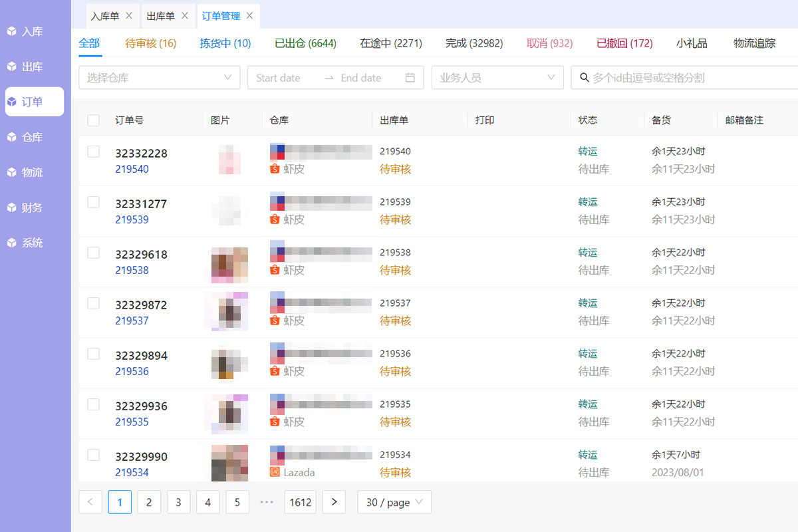Screen dimensions: 798x532
Task: Open the 219540 link under order 32332228
Action: (132, 169)
